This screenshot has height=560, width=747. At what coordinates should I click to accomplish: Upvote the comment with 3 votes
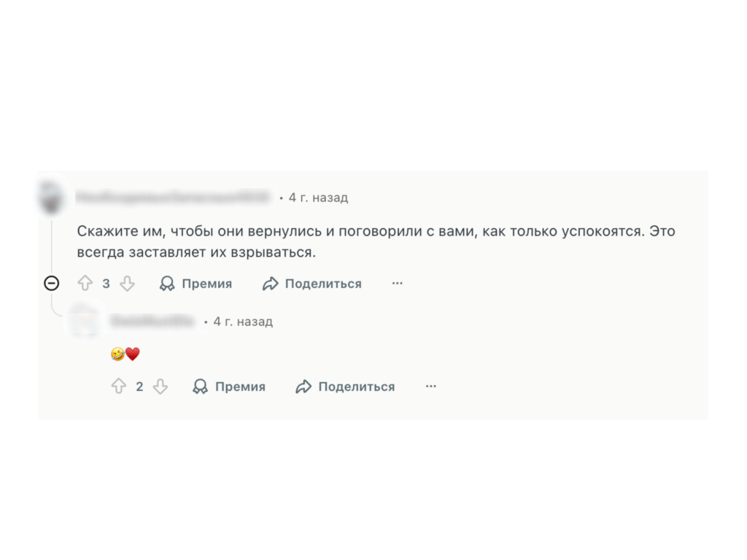[85, 284]
